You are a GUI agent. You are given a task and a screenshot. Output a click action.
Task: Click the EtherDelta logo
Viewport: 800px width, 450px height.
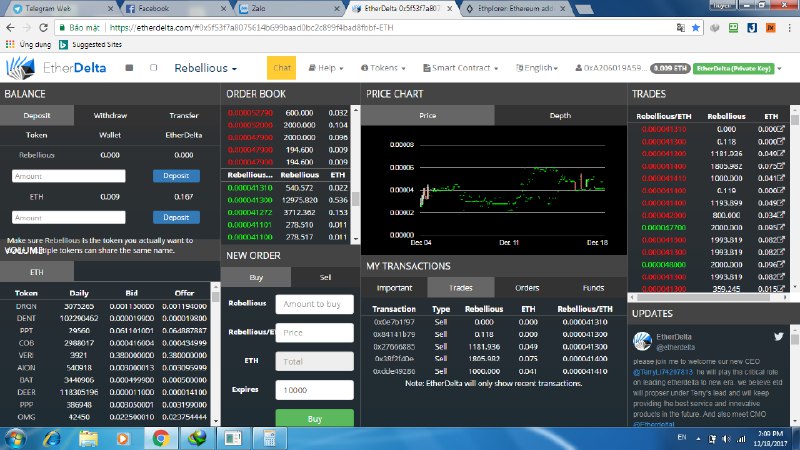click(x=56, y=68)
